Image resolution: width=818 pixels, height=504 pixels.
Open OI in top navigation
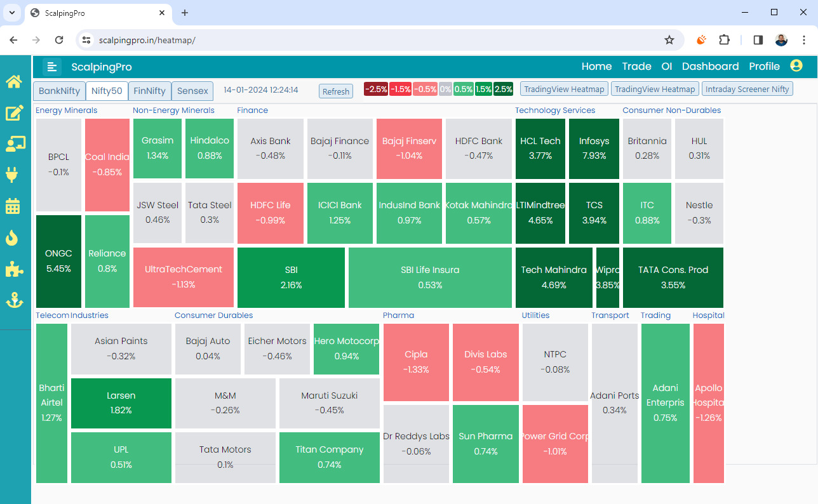(x=666, y=66)
